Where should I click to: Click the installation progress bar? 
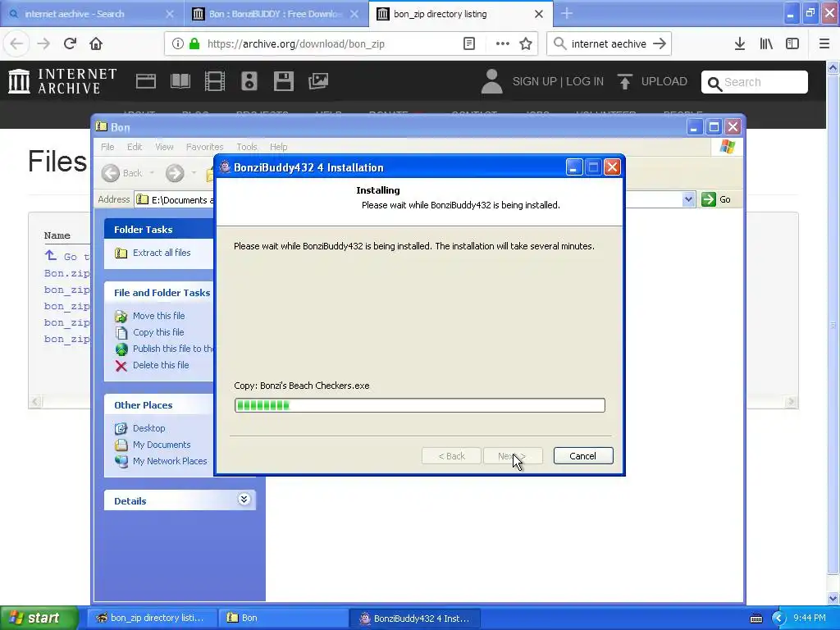[419, 405]
